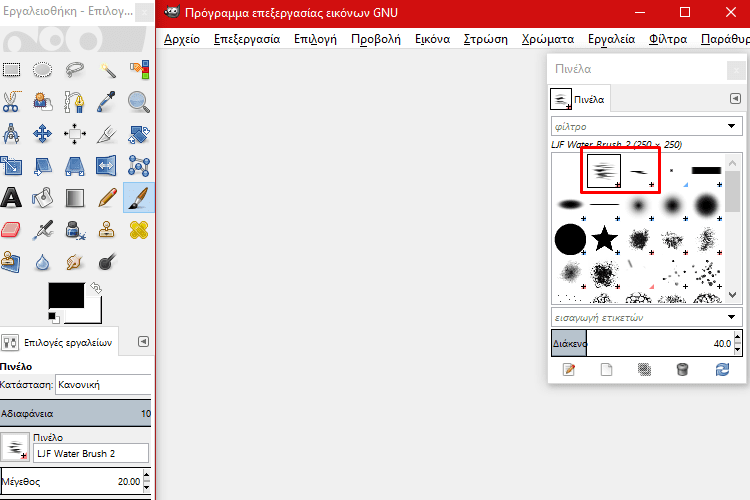
Task: Switch to the Επιλογές εργαλείων tab
Action: (x=58, y=342)
